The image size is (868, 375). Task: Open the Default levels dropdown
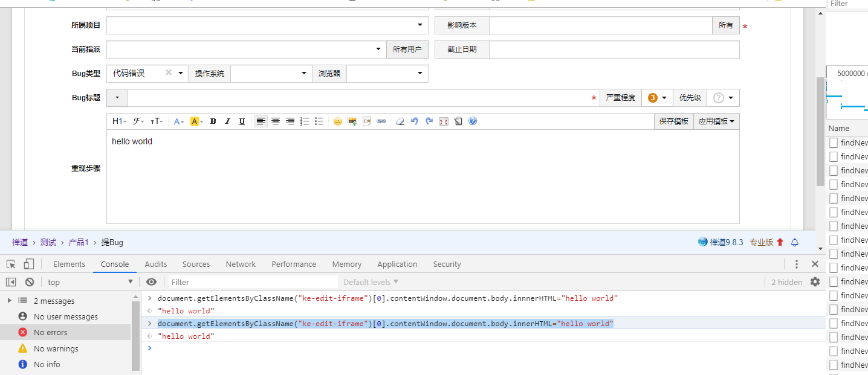click(x=371, y=282)
